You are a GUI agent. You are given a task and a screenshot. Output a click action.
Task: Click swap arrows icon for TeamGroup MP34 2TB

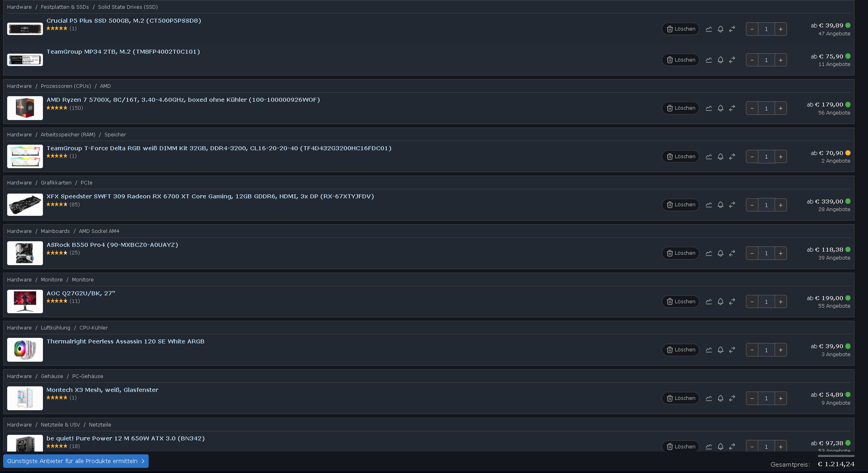tap(732, 60)
